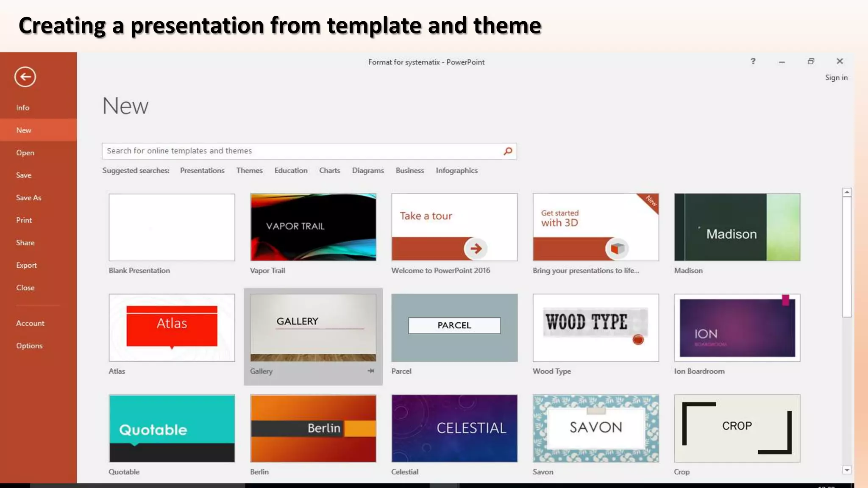Select Atlas theme thumbnail
868x488 pixels.
click(172, 328)
